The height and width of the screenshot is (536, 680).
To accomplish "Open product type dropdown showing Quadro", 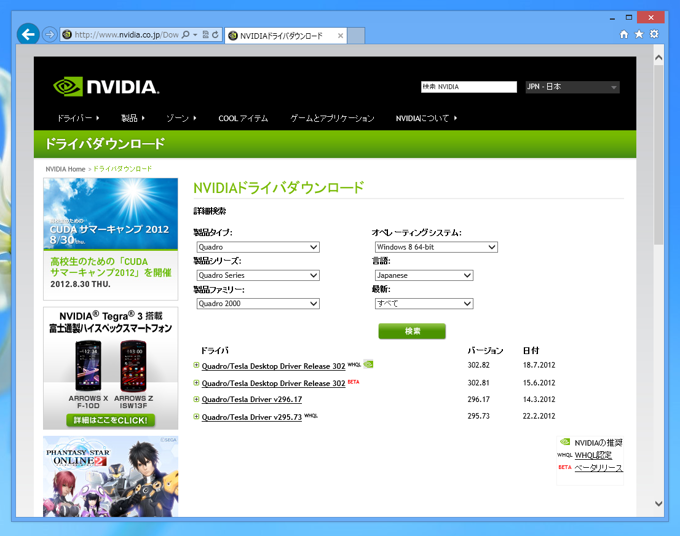I will click(x=258, y=247).
